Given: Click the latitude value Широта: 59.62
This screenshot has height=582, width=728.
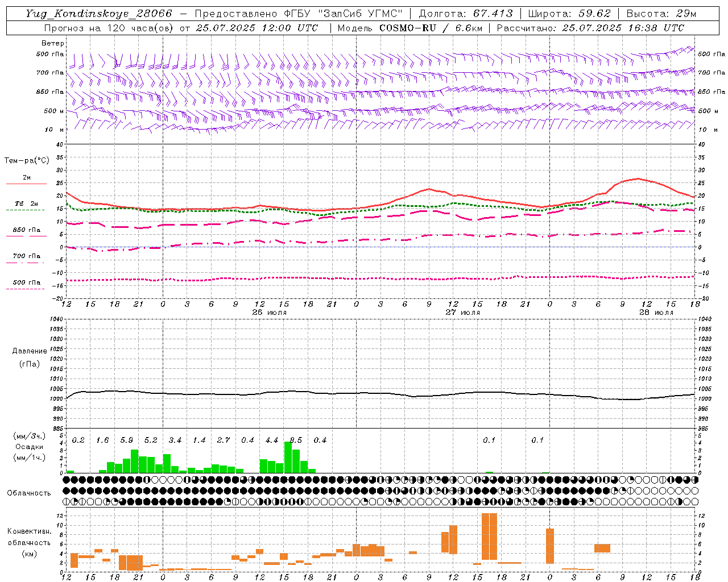Looking at the screenshot, I should [x=569, y=14].
